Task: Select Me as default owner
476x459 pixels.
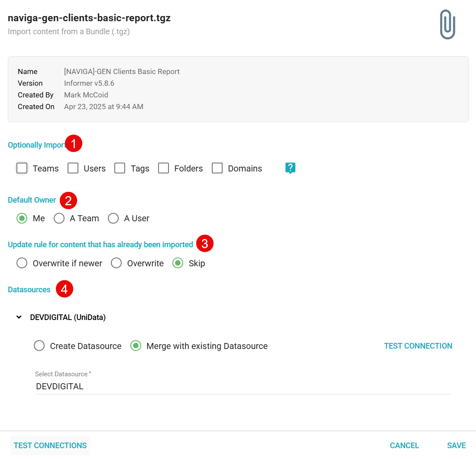Action: tap(22, 218)
